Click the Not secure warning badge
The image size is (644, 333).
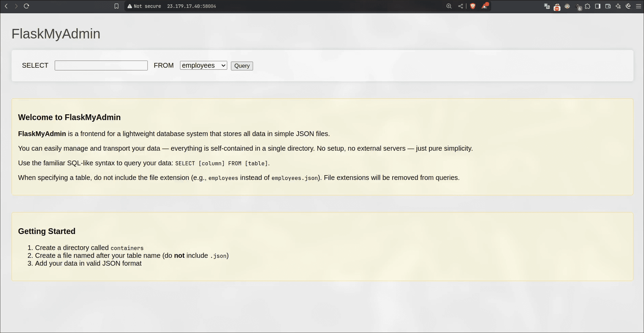144,6
